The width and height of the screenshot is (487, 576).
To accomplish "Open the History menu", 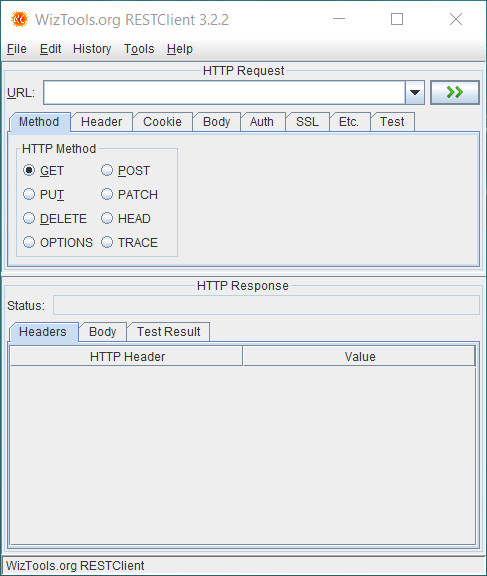I will [92, 49].
